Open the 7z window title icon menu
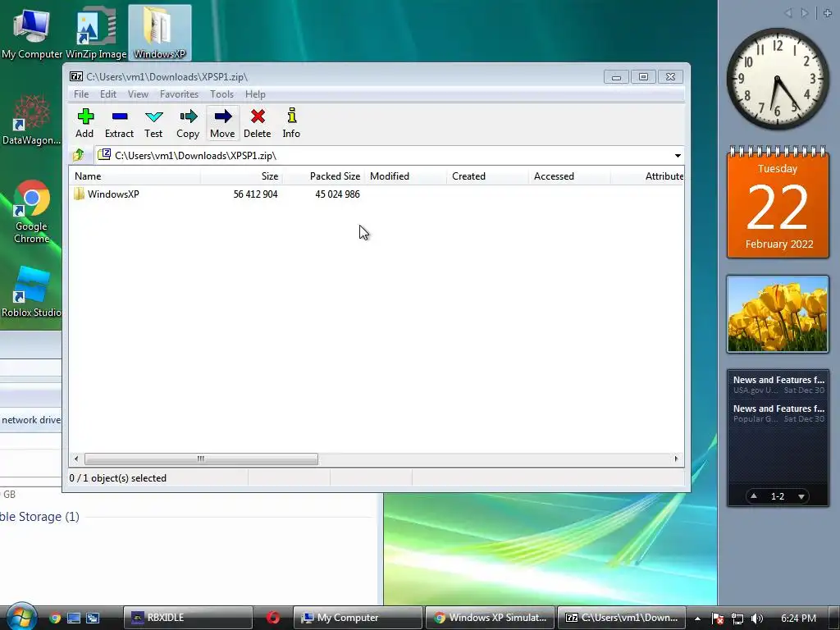840x630 pixels. [76, 76]
